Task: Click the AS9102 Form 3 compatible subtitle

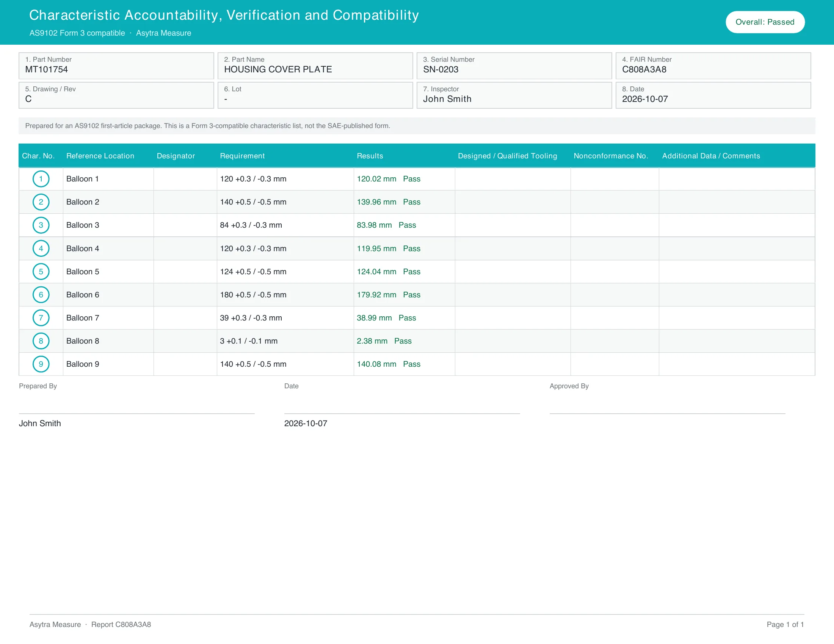Action: (77, 33)
